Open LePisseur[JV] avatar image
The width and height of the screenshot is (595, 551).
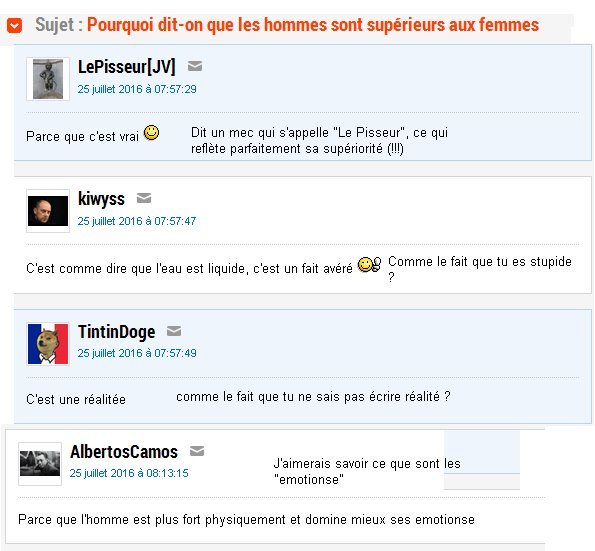click(x=48, y=79)
